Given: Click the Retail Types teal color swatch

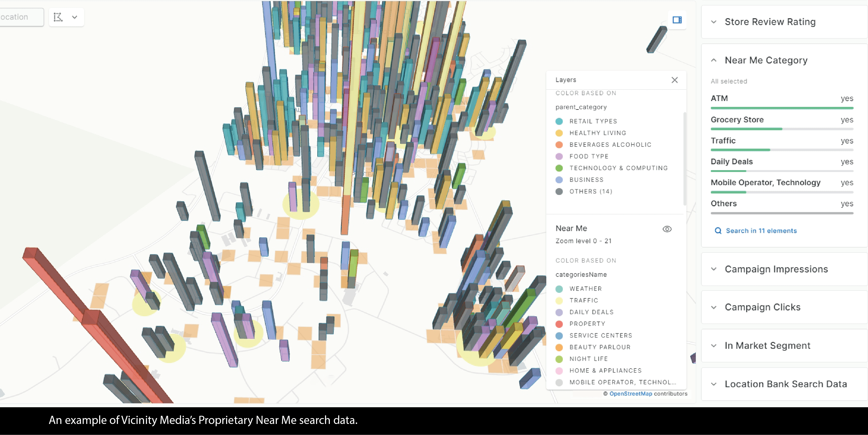Looking at the screenshot, I should [x=559, y=121].
